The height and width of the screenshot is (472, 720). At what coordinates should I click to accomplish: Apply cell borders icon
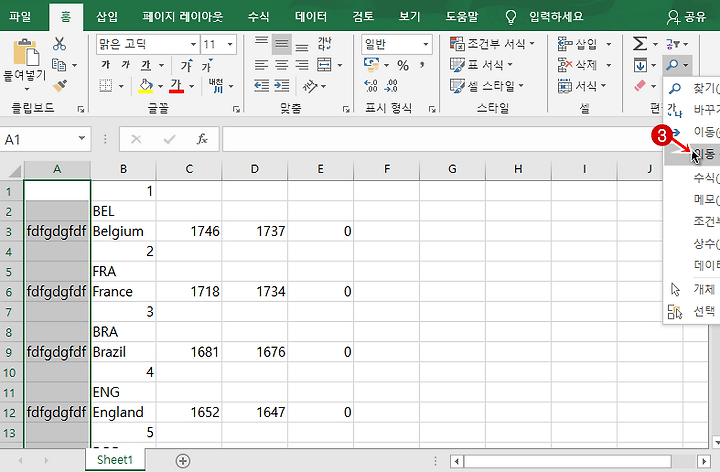pos(106,85)
